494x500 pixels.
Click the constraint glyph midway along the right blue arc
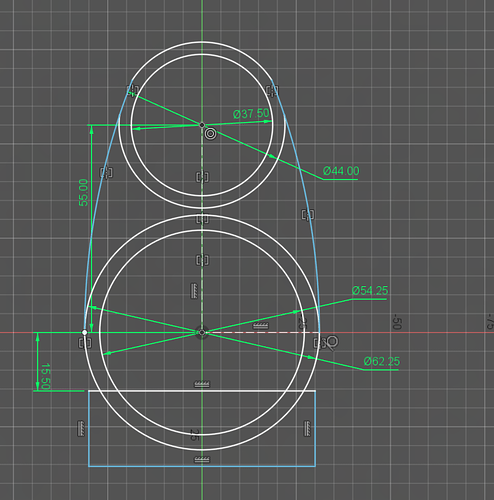coord(307,215)
